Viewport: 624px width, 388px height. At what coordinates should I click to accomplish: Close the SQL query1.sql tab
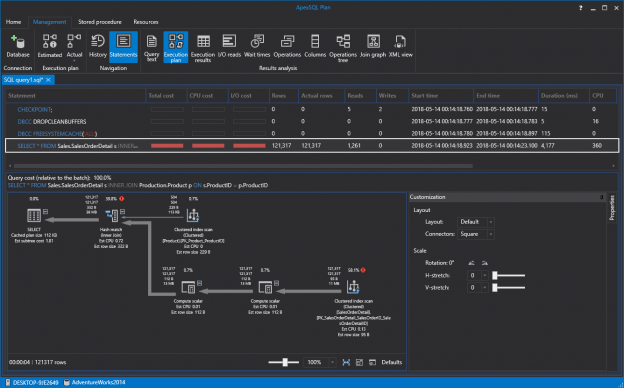[x=49, y=80]
